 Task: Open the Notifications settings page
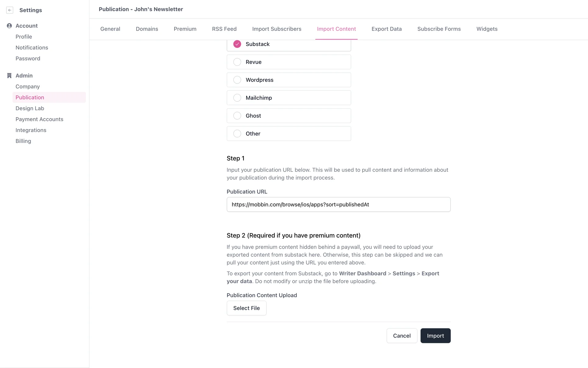[32, 48]
